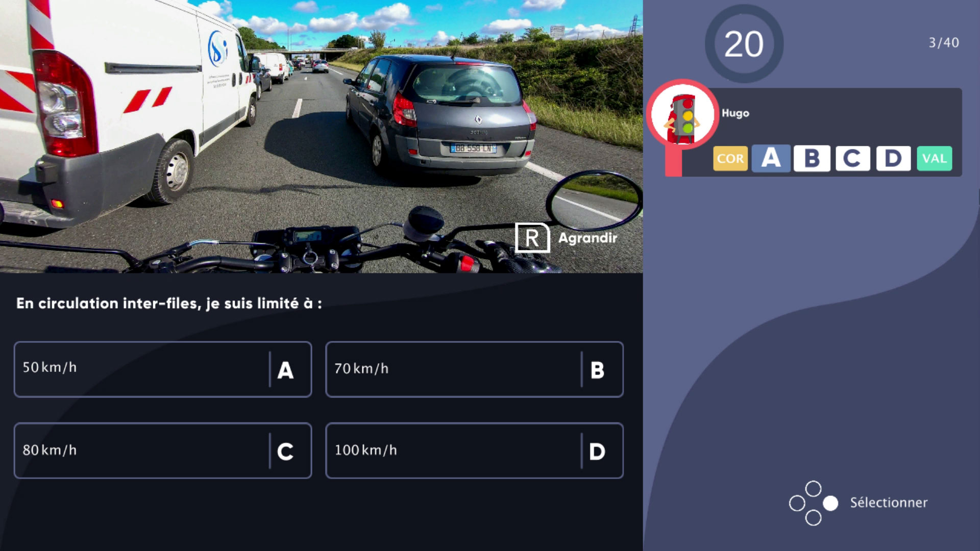The width and height of the screenshot is (980, 551).
Task: Choose the 50 km/h answer box
Action: pyautogui.click(x=163, y=369)
